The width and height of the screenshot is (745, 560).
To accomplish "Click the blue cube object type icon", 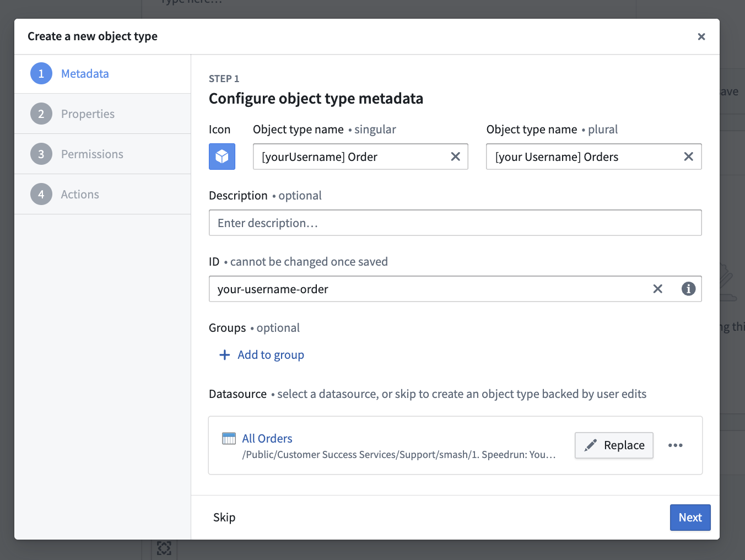I will click(222, 157).
